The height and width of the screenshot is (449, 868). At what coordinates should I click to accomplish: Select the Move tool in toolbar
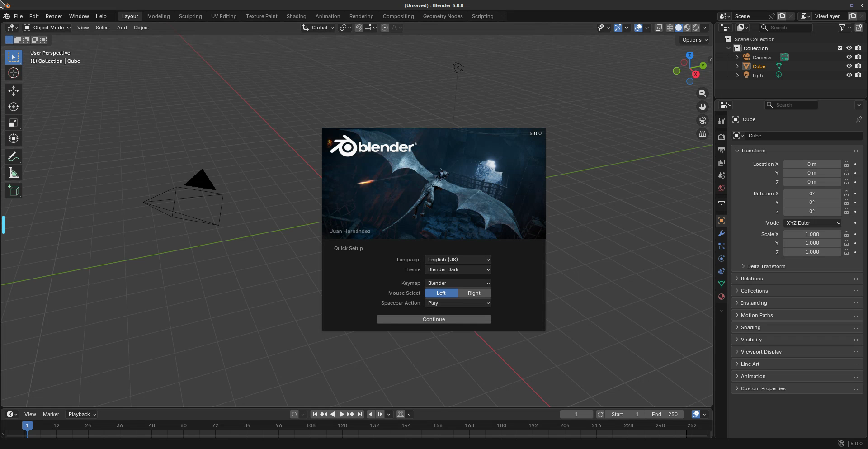click(14, 91)
